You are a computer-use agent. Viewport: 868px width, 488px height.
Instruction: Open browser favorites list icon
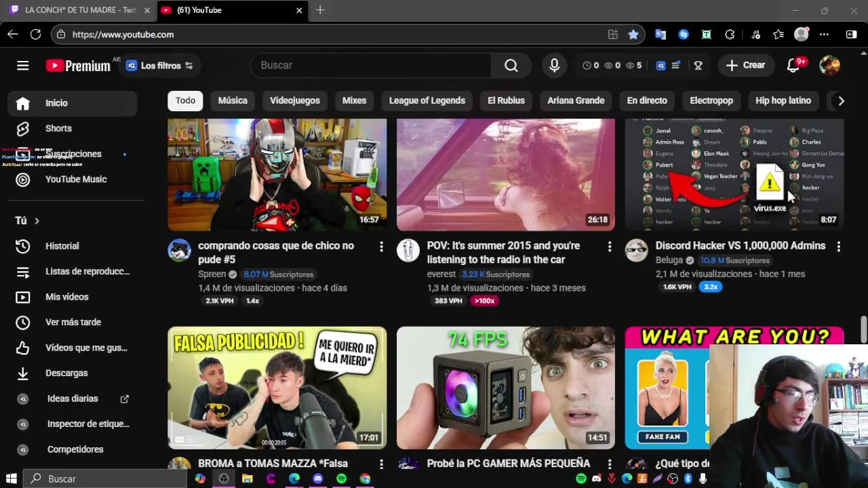(778, 35)
